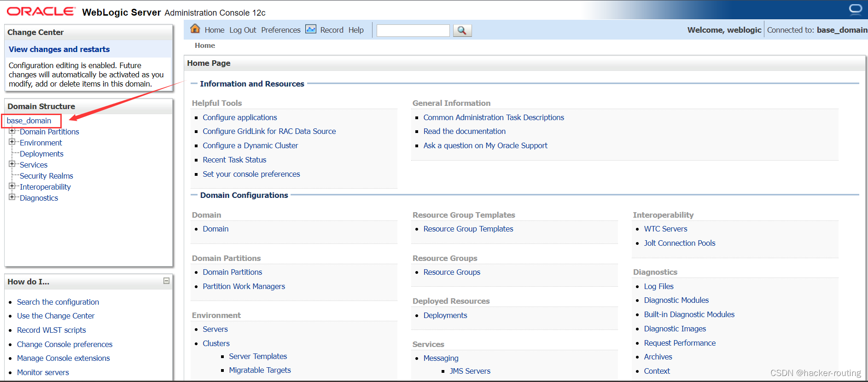This screenshot has height=382, width=868.
Task: Open Configure applications link
Action: pos(240,117)
